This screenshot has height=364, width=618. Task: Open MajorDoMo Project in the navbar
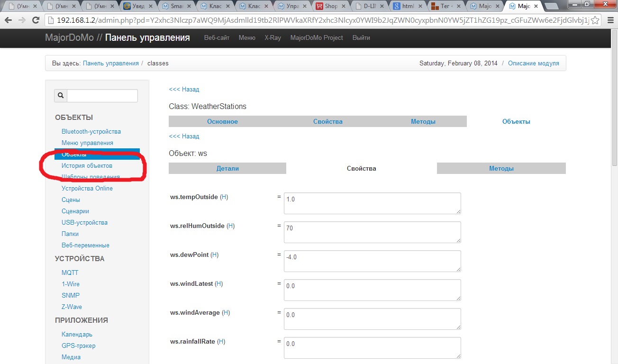(x=317, y=38)
